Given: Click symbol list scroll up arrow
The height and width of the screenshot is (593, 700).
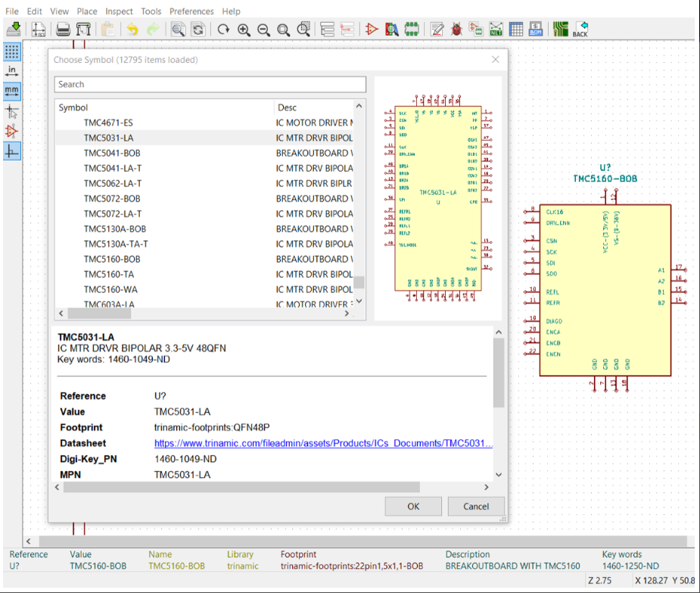Looking at the screenshot, I should click(x=359, y=106).
